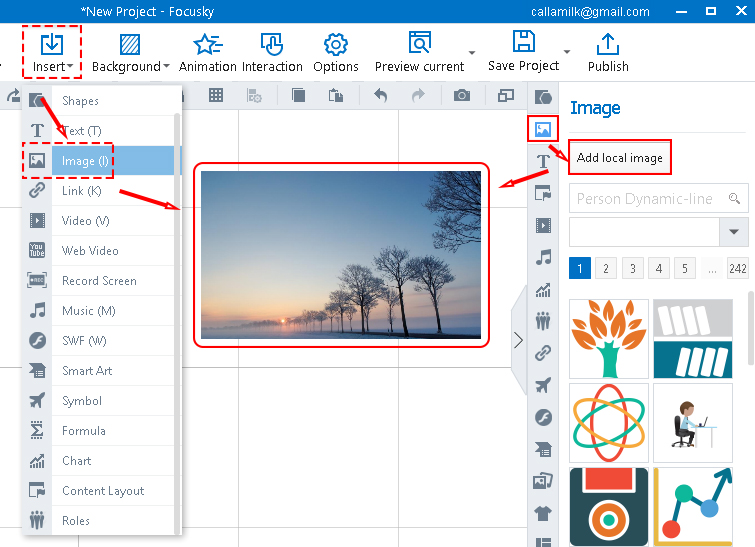Expand the Preview current dropdown arrow
The width and height of the screenshot is (755, 547).
472,52
